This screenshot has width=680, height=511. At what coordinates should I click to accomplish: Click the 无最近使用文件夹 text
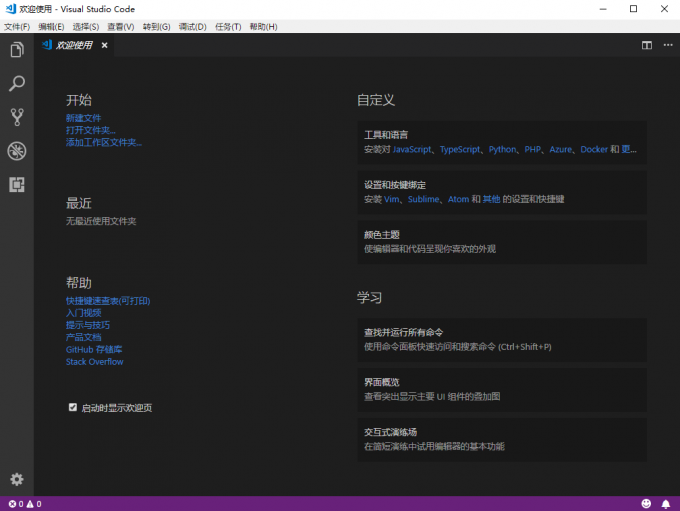[101, 221]
